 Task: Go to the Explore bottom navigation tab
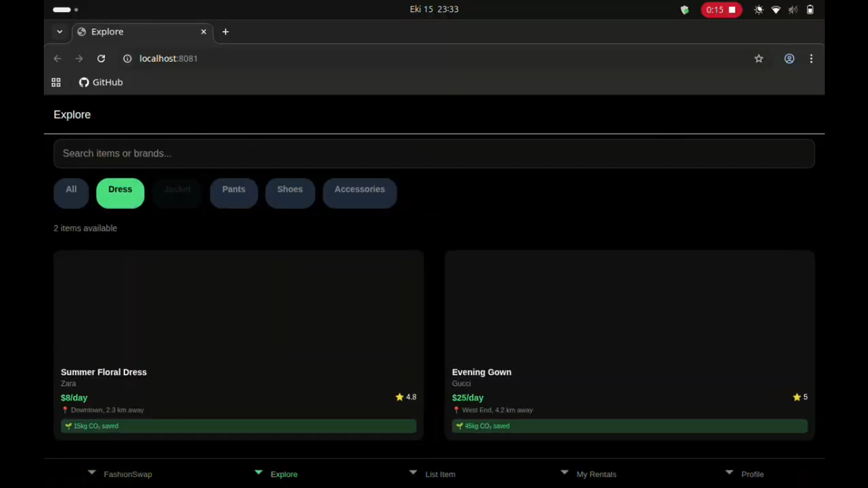point(277,474)
